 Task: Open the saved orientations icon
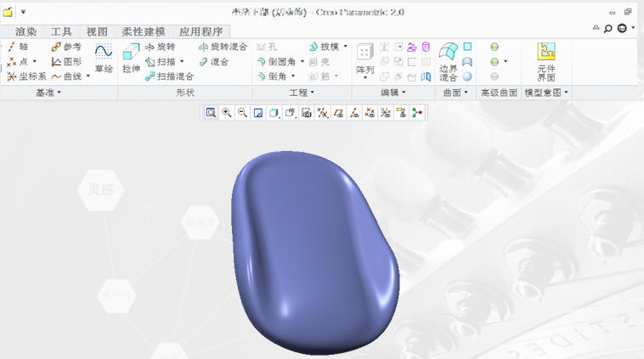click(x=290, y=113)
